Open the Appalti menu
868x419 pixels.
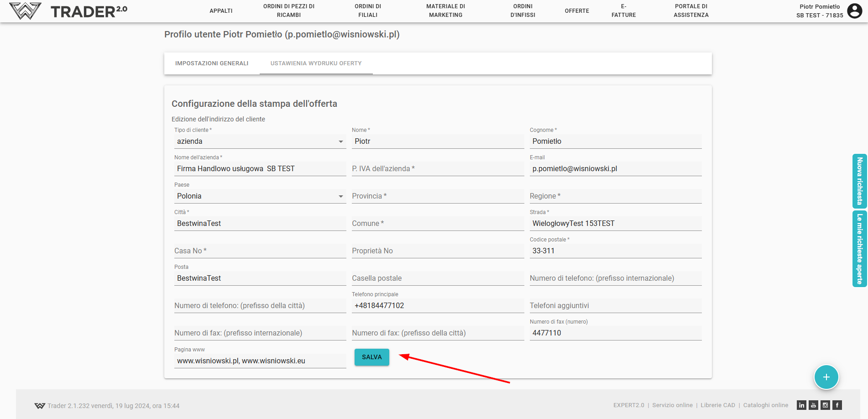click(221, 11)
